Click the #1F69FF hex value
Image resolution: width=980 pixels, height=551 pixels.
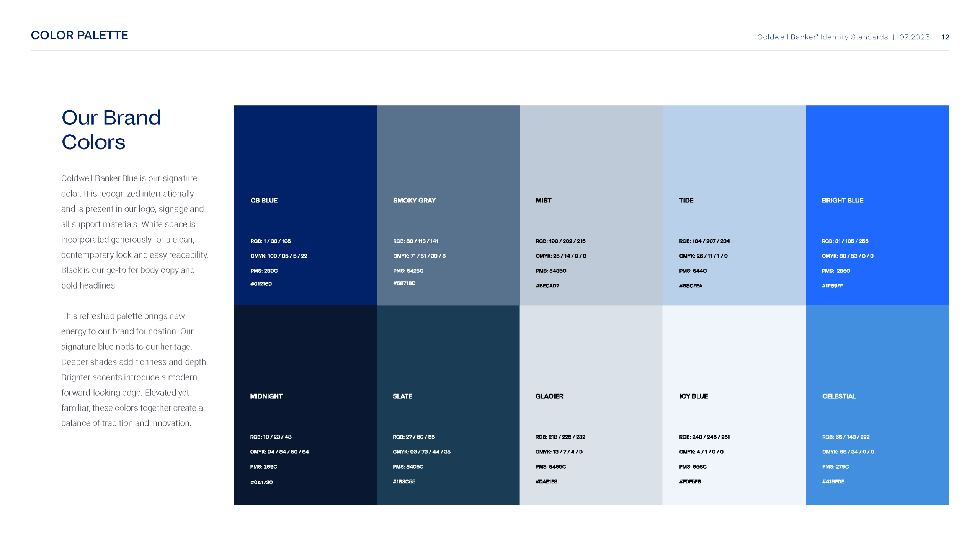click(x=832, y=286)
